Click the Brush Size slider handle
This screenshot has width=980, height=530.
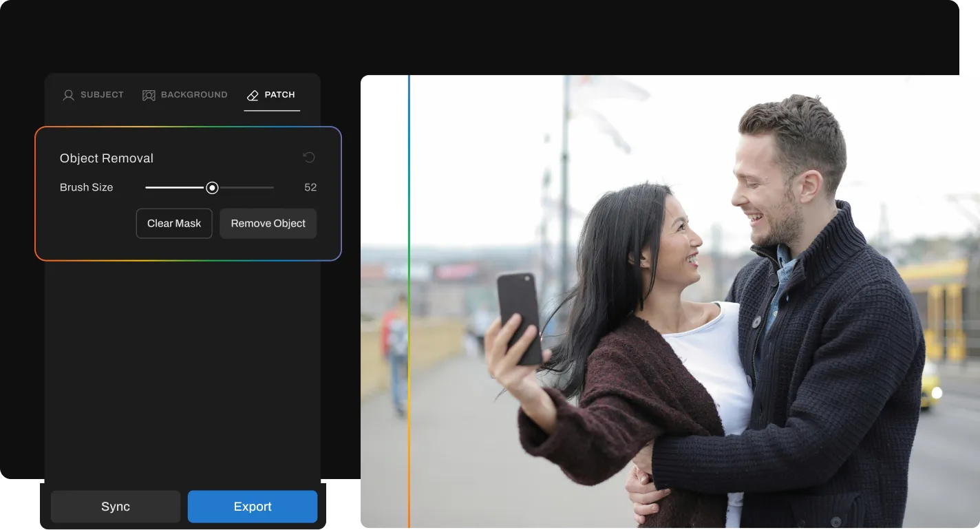pos(212,187)
